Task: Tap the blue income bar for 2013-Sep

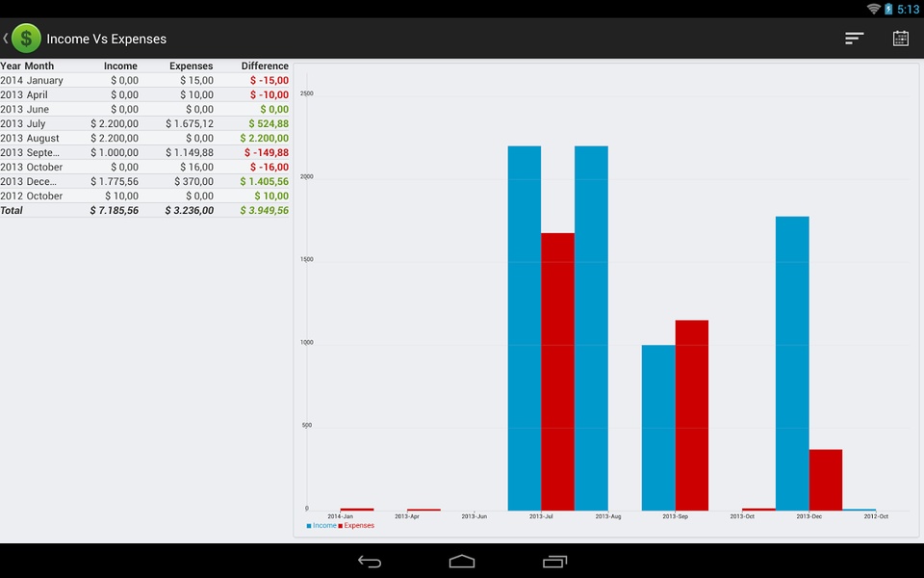Action: pyautogui.click(x=658, y=428)
